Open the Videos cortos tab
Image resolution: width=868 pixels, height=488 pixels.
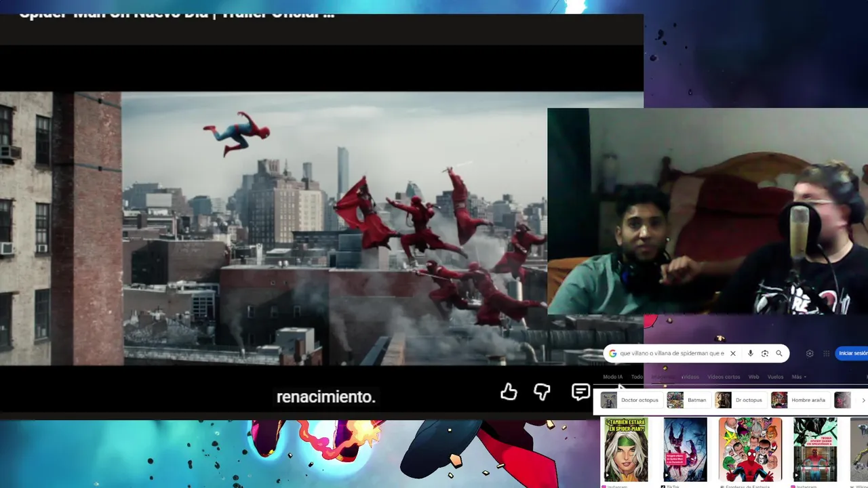(724, 377)
